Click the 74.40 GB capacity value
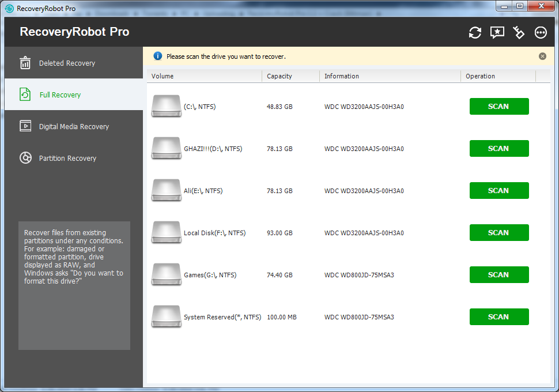Viewport: 559px width, 392px height. click(x=279, y=275)
